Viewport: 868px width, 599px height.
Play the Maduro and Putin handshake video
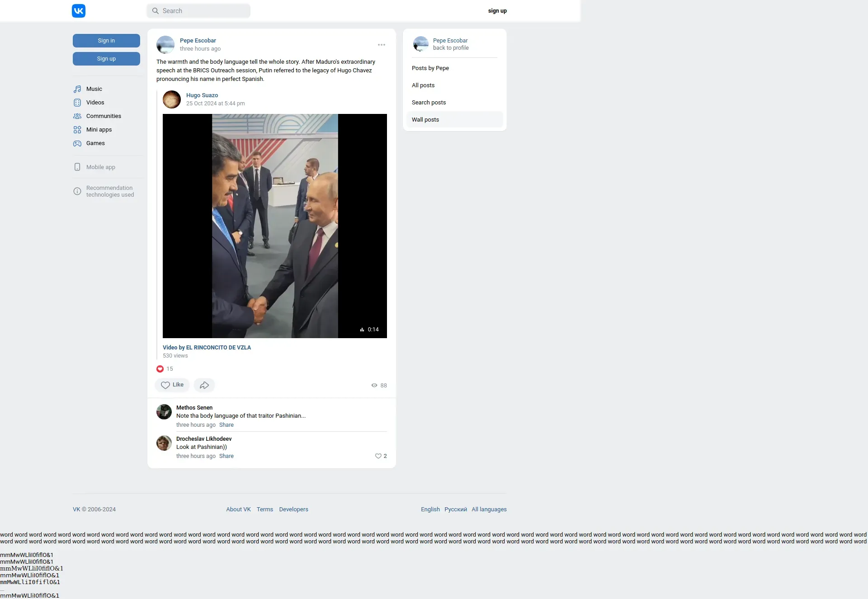[275, 226]
